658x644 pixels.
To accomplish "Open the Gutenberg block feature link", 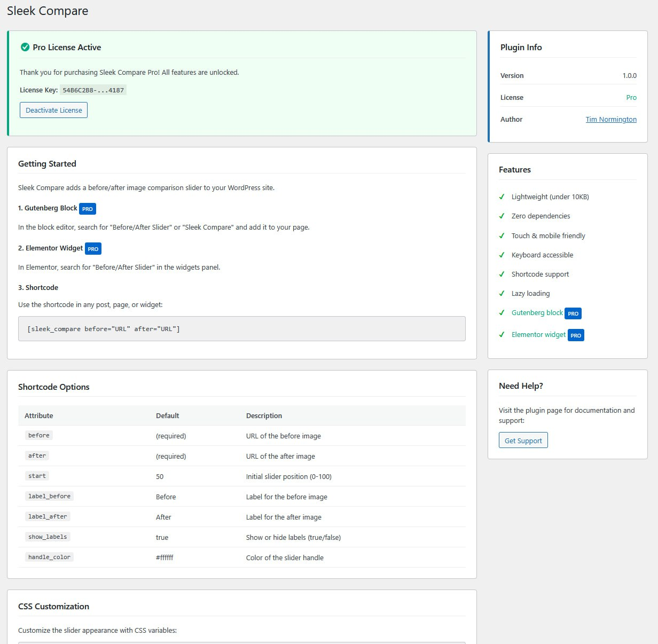I will pyautogui.click(x=537, y=312).
